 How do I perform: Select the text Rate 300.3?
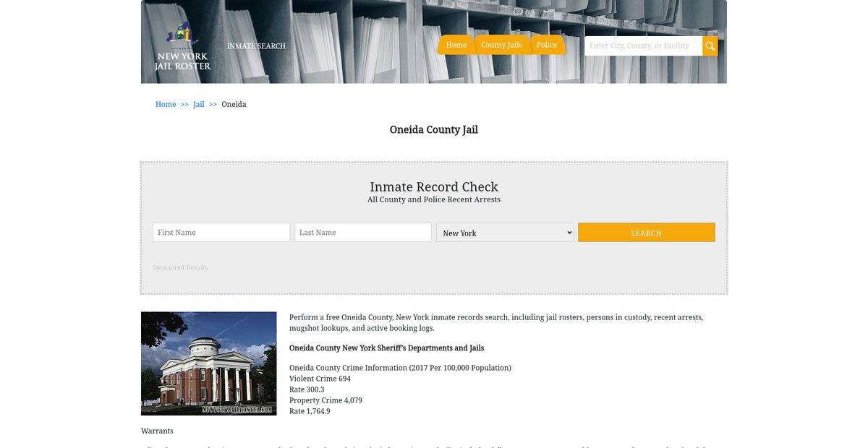tap(307, 389)
